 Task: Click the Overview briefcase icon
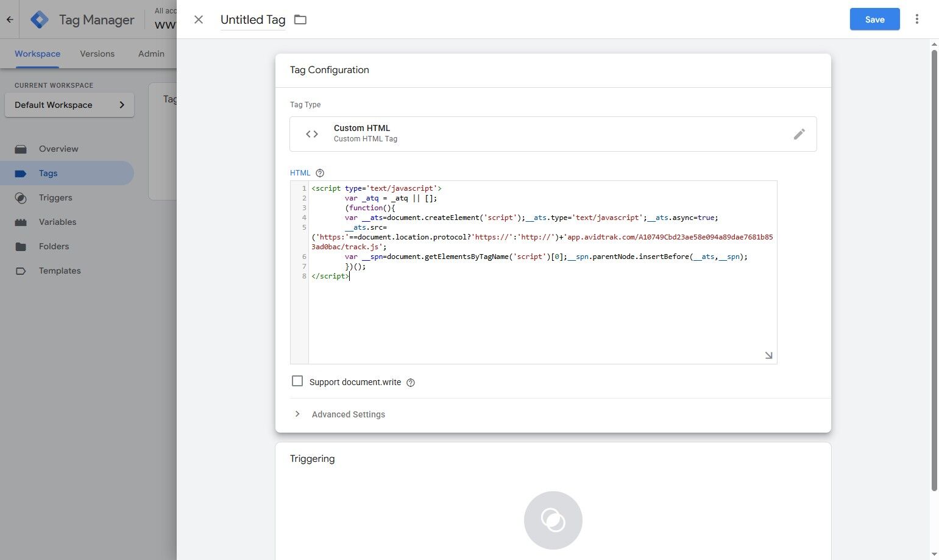[x=21, y=149]
